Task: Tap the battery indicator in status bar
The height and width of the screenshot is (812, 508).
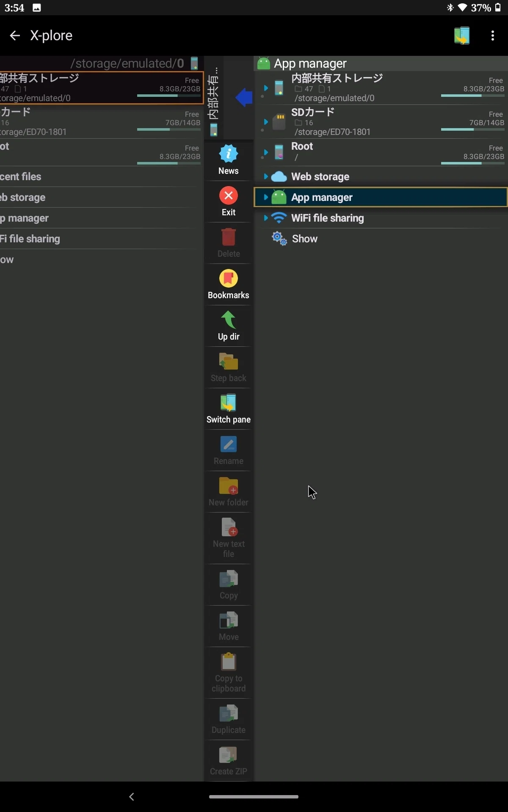Action: (x=498, y=8)
